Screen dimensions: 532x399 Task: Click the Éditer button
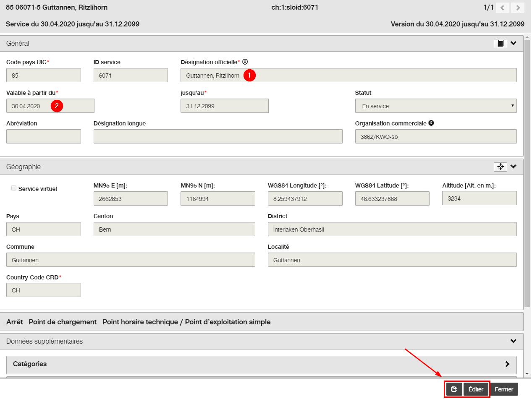[x=476, y=389]
